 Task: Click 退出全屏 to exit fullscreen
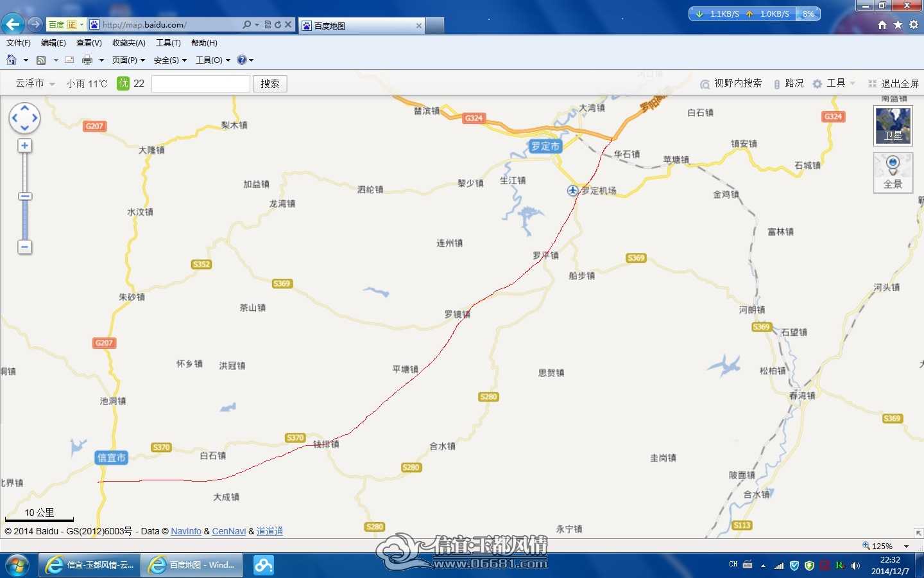coord(893,83)
